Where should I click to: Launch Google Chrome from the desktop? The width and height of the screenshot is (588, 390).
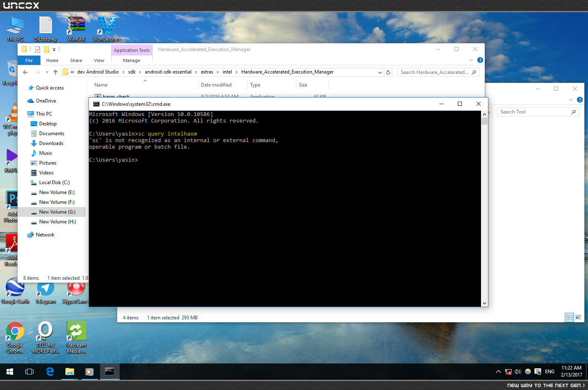15,337
